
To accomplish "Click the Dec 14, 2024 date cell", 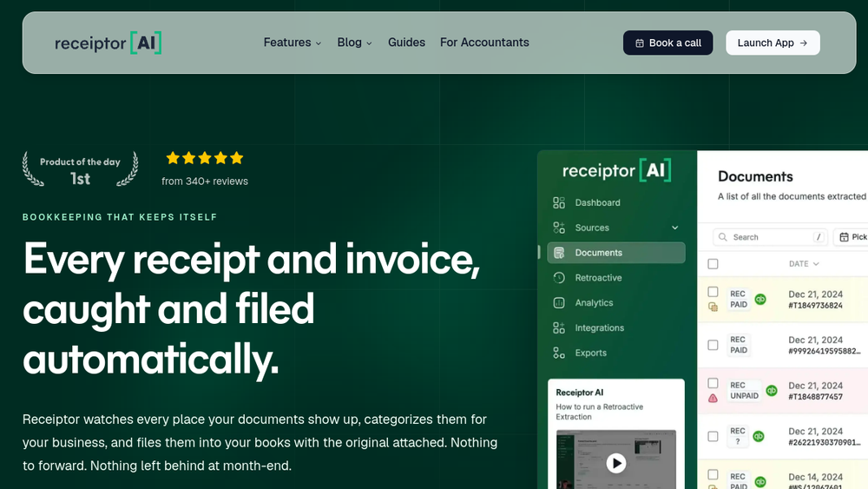I will (815, 477).
